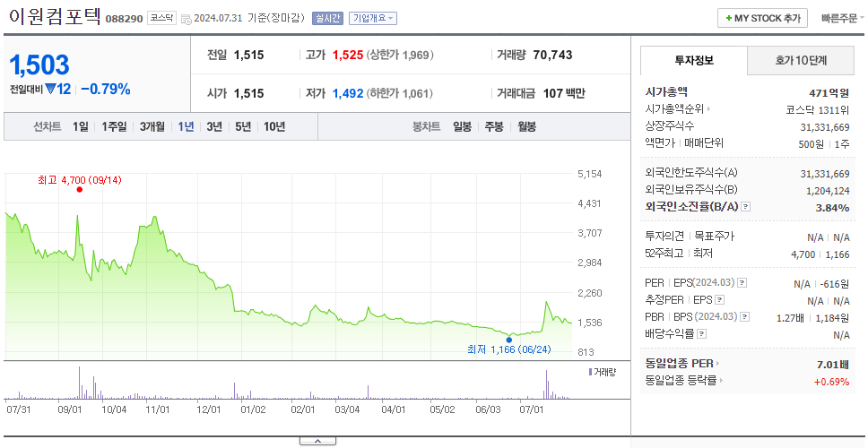Image resolution: width=868 pixels, height=448 pixels.
Task: Select the 1주일 line chart period
Action: [114, 126]
